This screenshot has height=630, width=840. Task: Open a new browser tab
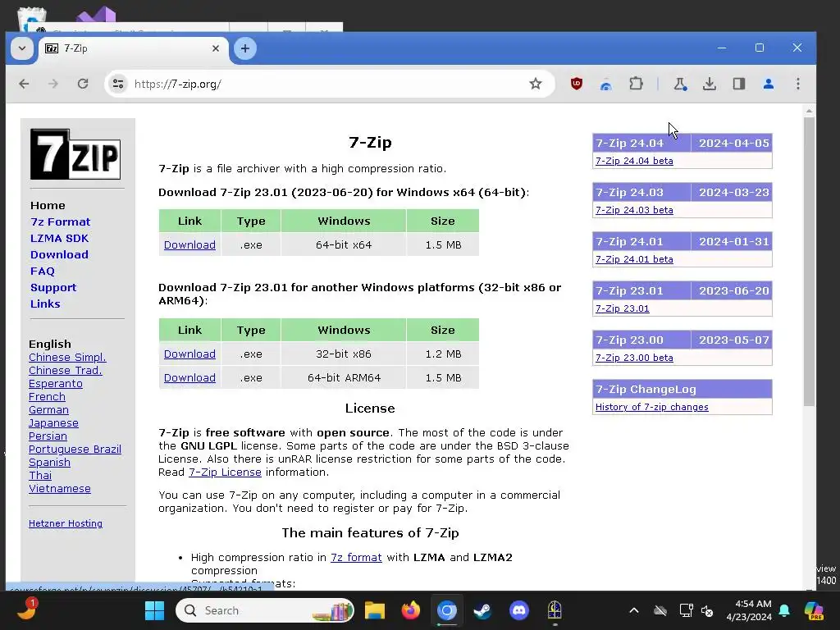(244, 48)
